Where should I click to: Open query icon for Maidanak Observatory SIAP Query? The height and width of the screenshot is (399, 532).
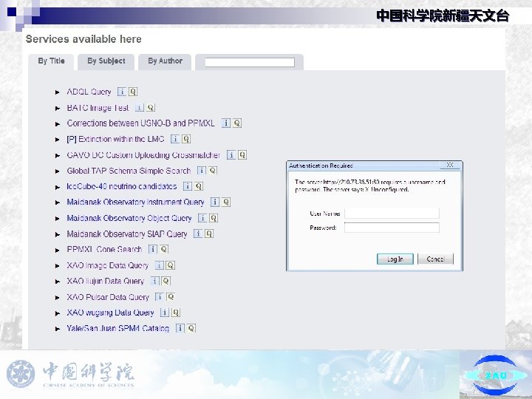click(x=209, y=233)
